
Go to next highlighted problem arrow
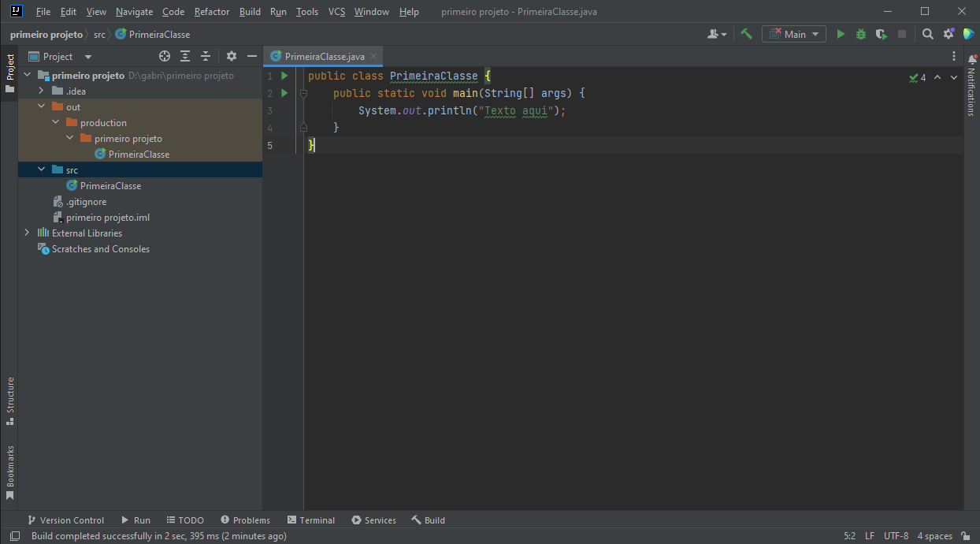tap(954, 77)
